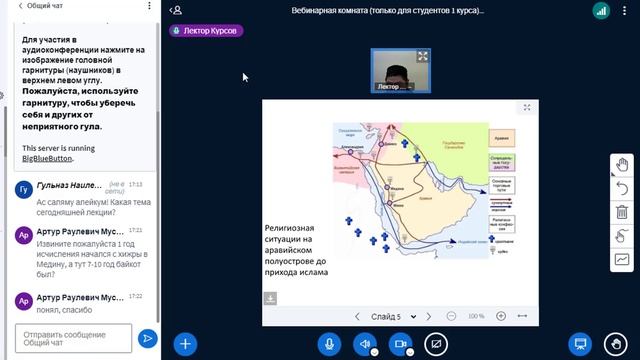This screenshot has width=640, height=360.
Task: Click the Лектор Курсов talking indicator
Action: (x=206, y=31)
